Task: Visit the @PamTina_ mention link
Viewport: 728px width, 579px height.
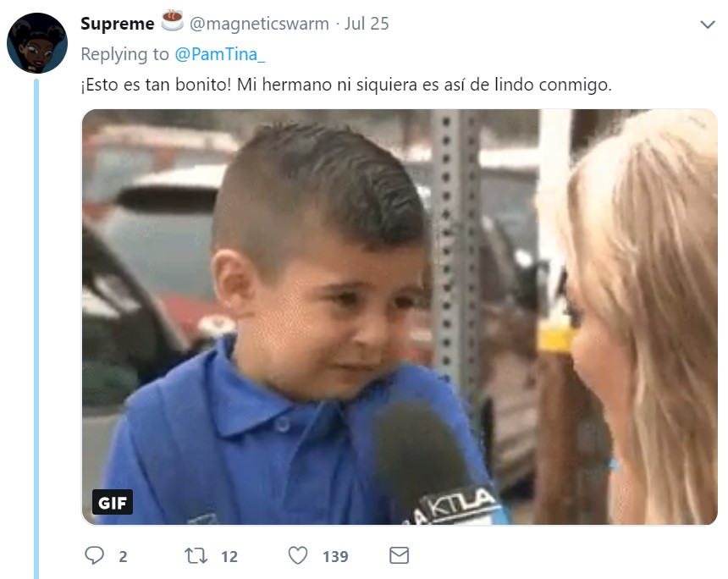Action: point(219,54)
